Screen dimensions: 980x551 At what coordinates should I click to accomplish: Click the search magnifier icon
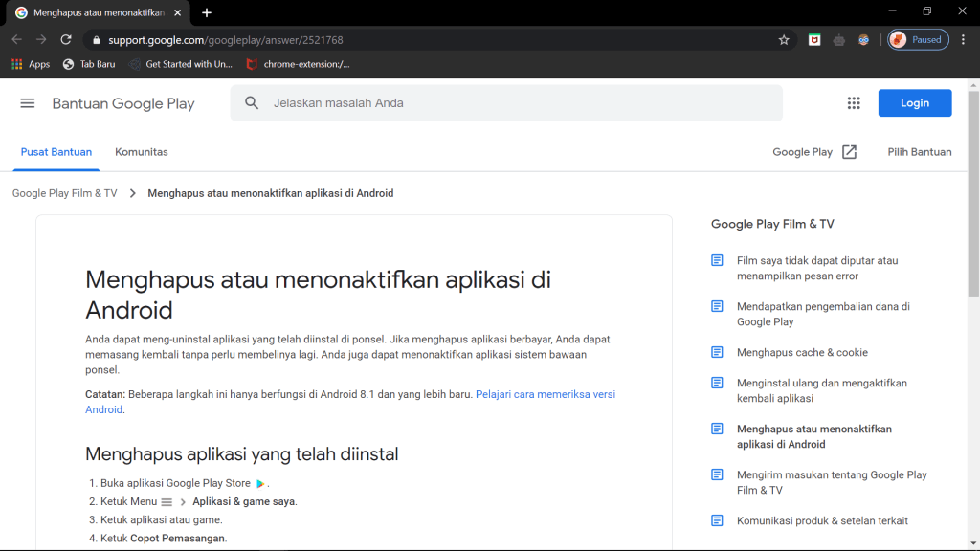click(x=252, y=103)
